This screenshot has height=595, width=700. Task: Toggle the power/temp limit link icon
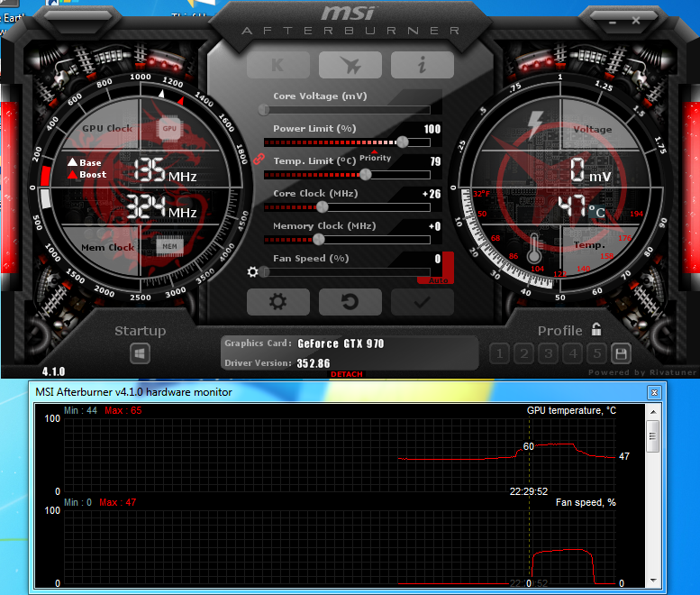point(259,159)
